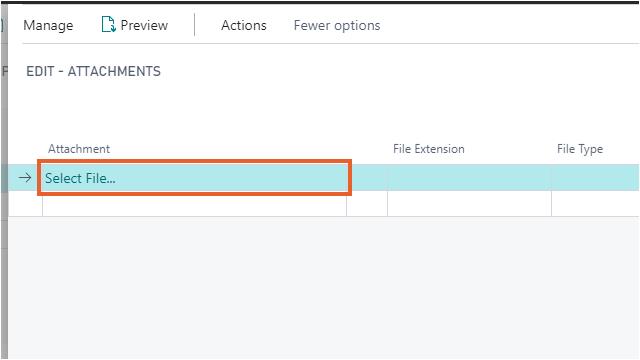This screenshot has height=360, width=640.
Task: Open the File Extension column header
Action: (x=429, y=149)
